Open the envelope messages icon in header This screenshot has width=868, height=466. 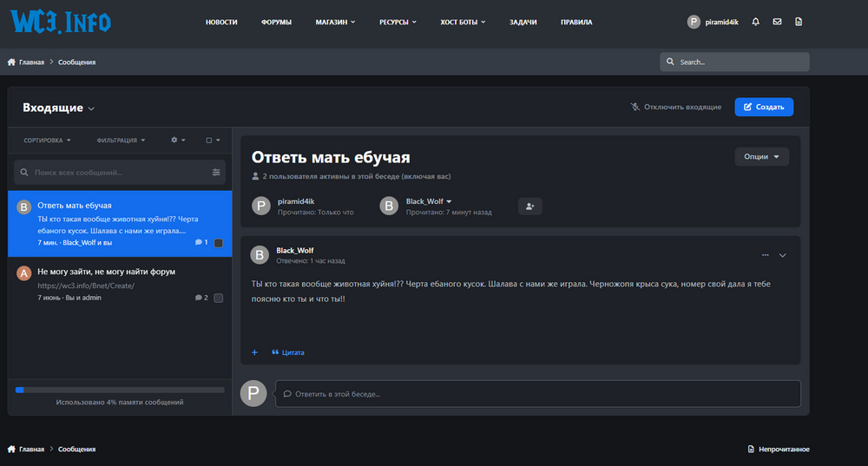(777, 22)
